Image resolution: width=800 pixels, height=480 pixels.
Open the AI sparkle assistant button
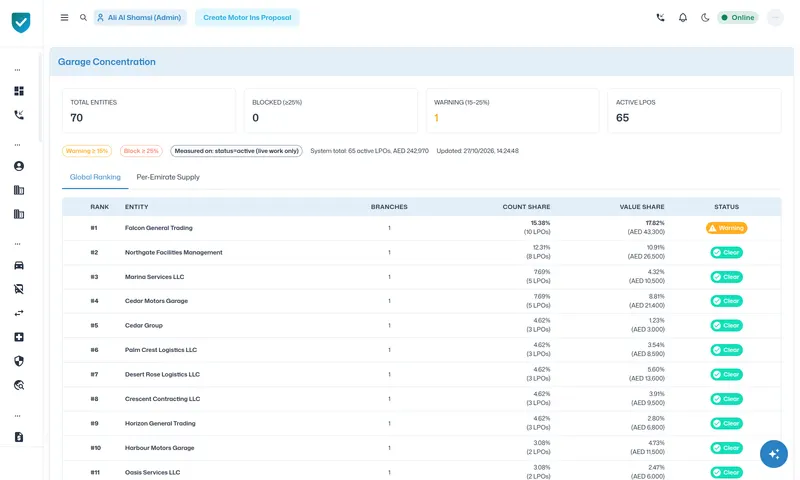[x=773, y=453]
